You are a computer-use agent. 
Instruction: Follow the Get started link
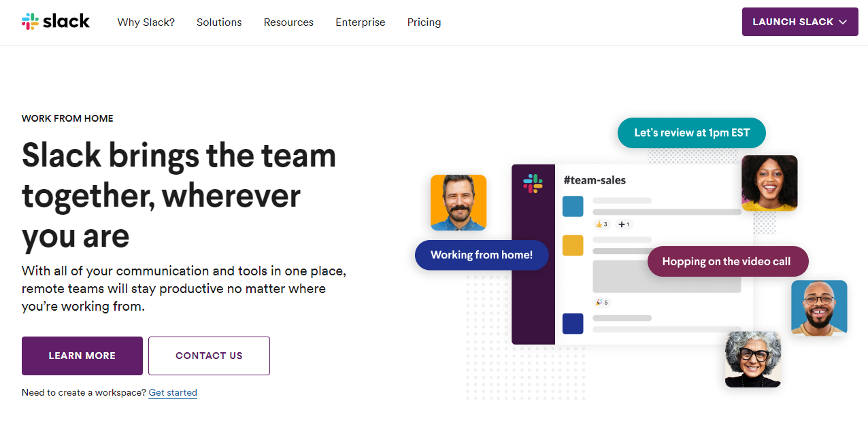tap(173, 393)
